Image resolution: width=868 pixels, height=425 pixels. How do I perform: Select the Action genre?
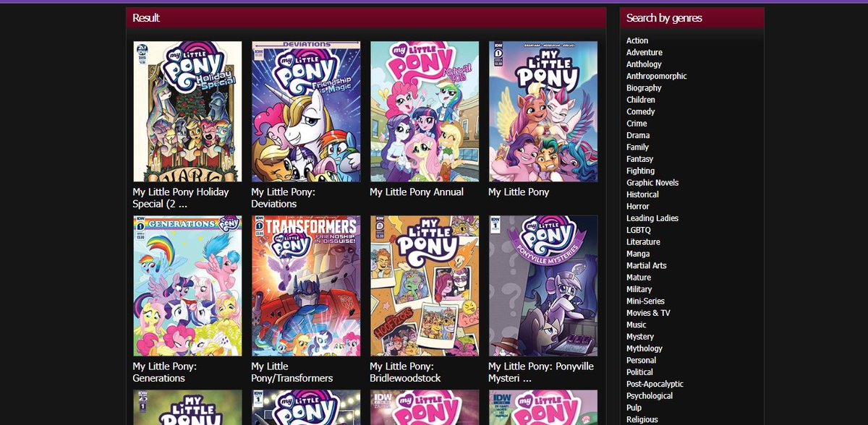[637, 40]
